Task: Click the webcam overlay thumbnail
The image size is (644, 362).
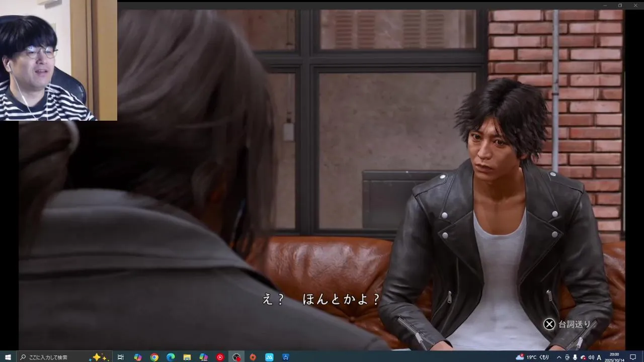Action: point(58,60)
